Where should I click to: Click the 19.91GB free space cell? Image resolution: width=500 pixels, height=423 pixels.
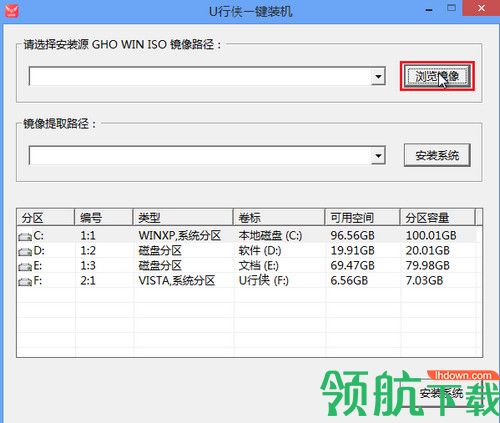tap(352, 251)
